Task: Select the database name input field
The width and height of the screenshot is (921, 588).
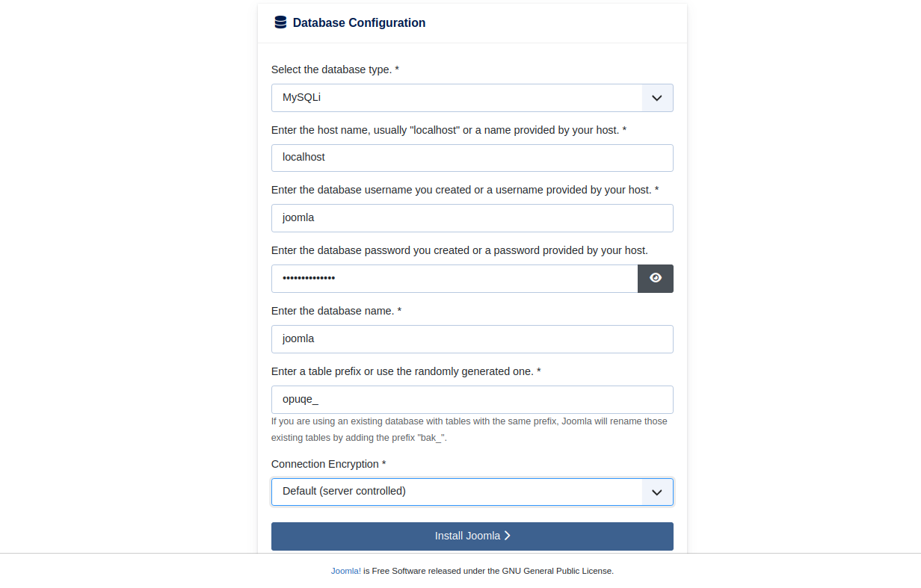Action: point(472,339)
